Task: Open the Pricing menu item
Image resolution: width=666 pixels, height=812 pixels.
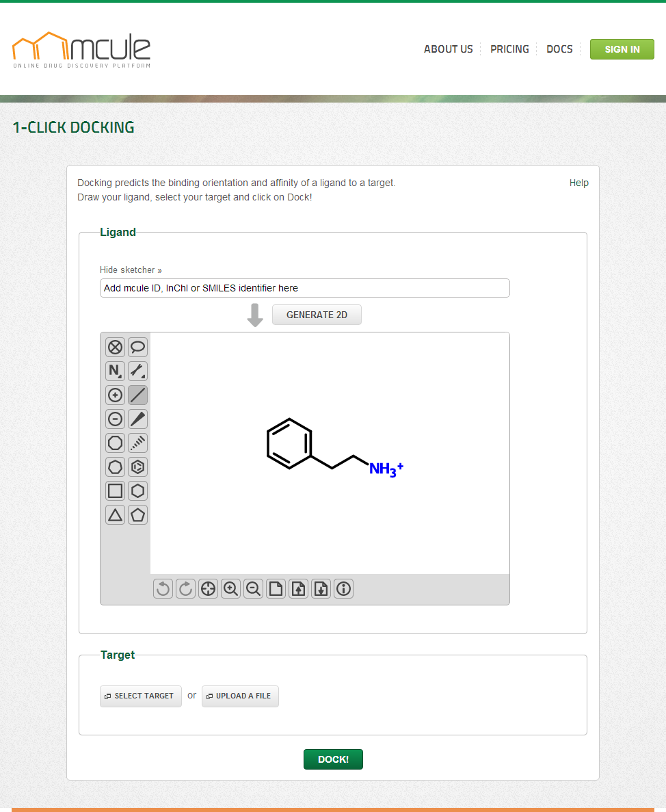Action: (x=509, y=49)
